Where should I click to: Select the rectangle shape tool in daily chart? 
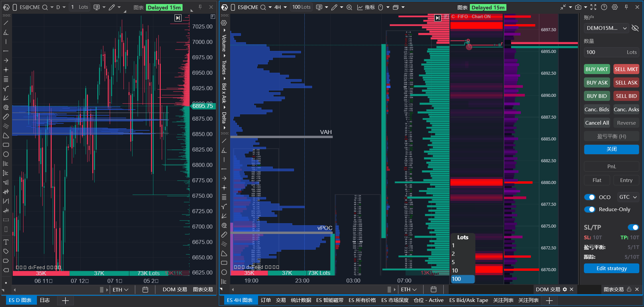click(x=6, y=145)
